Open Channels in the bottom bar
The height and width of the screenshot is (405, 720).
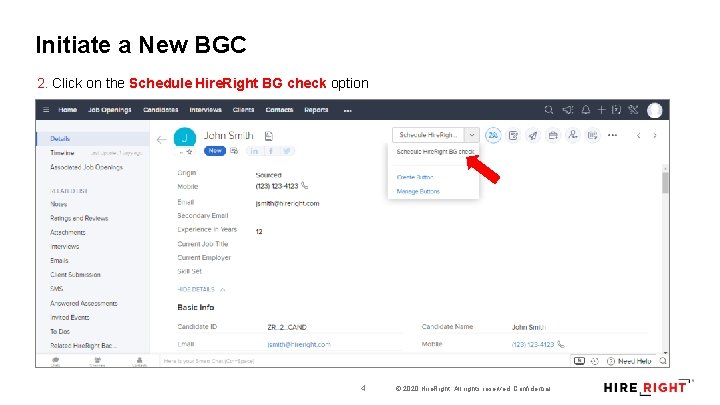(97, 361)
